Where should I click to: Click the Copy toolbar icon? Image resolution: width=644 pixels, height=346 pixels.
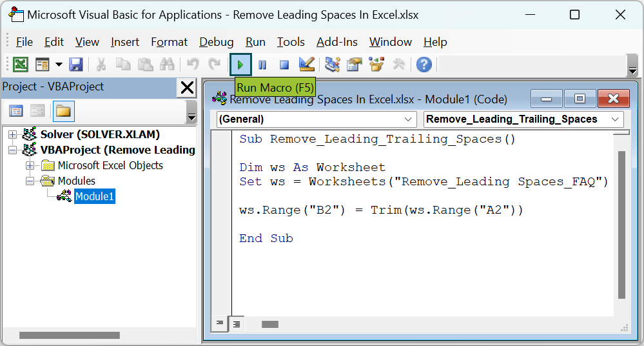click(122, 65)
